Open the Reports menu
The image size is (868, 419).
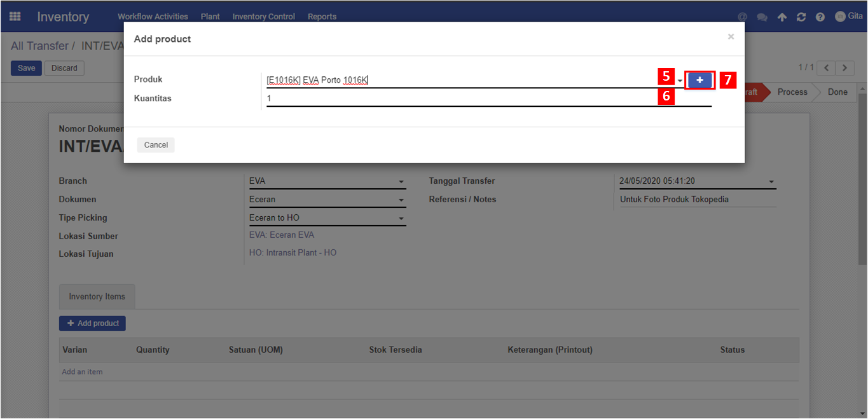[x=322, y=17]
